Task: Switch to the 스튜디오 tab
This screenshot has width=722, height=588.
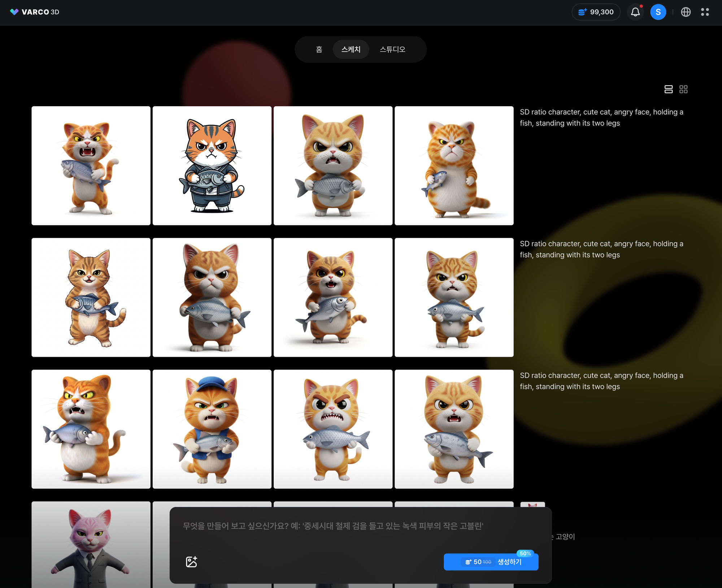Action: click(392, 49)
